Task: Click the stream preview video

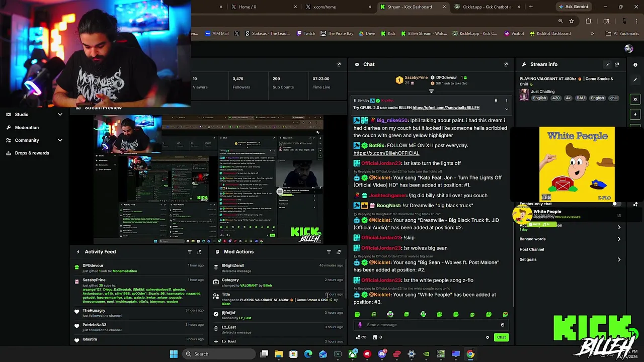Action: (x=208, y=180)
